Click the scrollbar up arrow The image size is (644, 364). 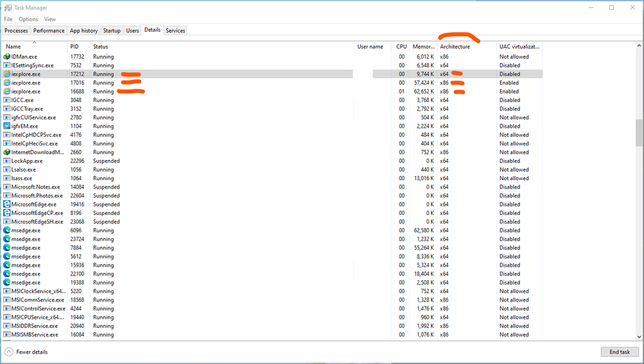(639, 45)
